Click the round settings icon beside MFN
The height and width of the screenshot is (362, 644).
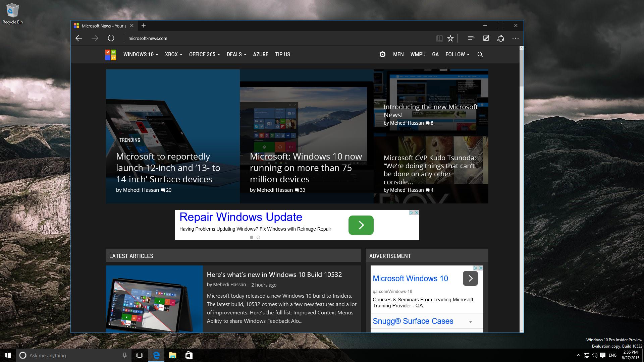[x=382, y=54]
